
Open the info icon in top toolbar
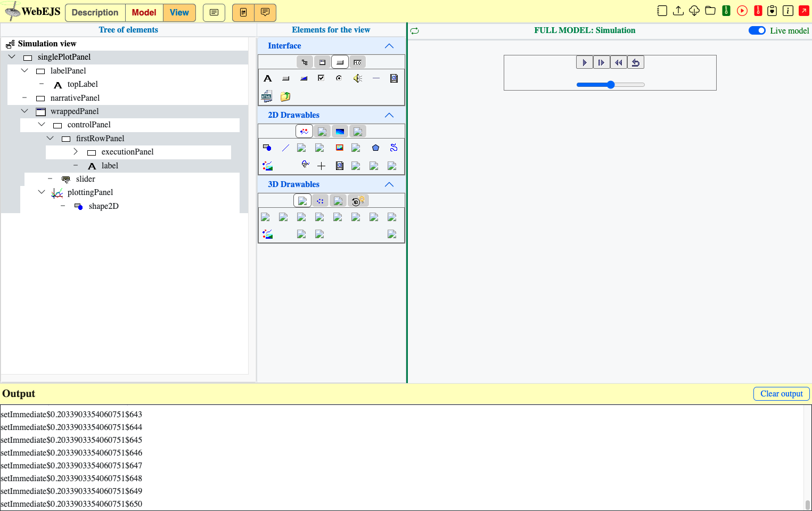(x=788, y=11)
